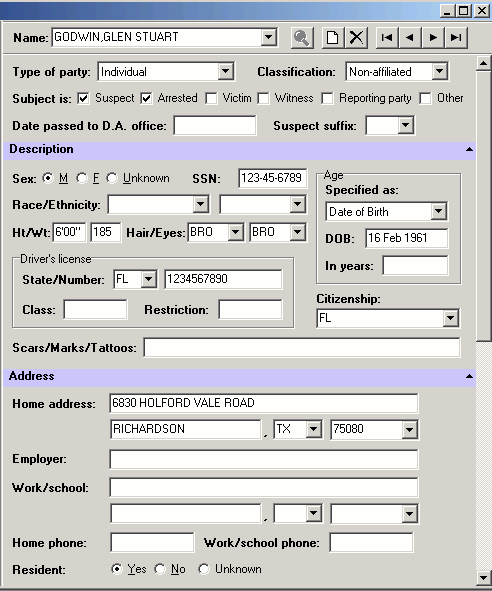Click the magnifier search icon beside Name
The height and width of the screenshot is (591, 492).
click(302, 37)
